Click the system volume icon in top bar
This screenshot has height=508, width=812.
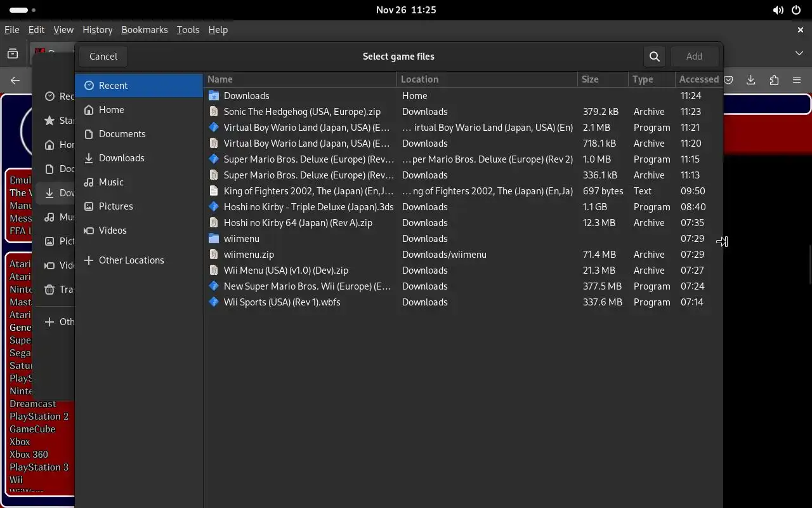click(778, 10)
